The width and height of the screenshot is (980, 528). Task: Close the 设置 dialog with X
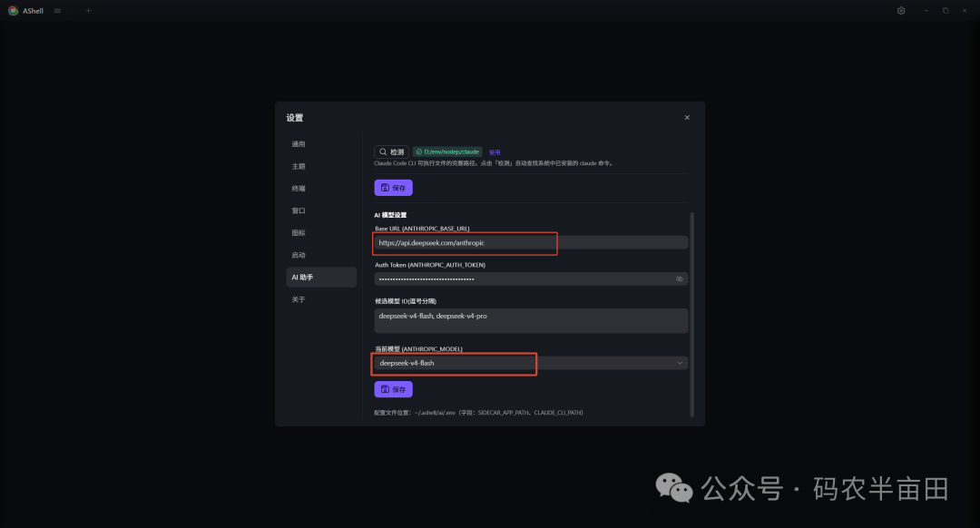coord(687,117)
